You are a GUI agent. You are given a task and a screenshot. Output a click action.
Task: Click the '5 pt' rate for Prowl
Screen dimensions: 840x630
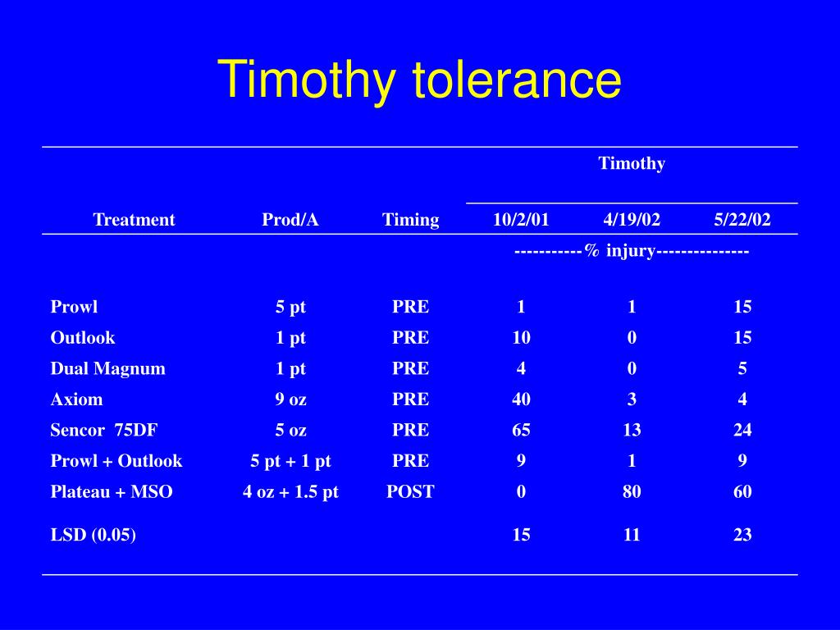290,307
